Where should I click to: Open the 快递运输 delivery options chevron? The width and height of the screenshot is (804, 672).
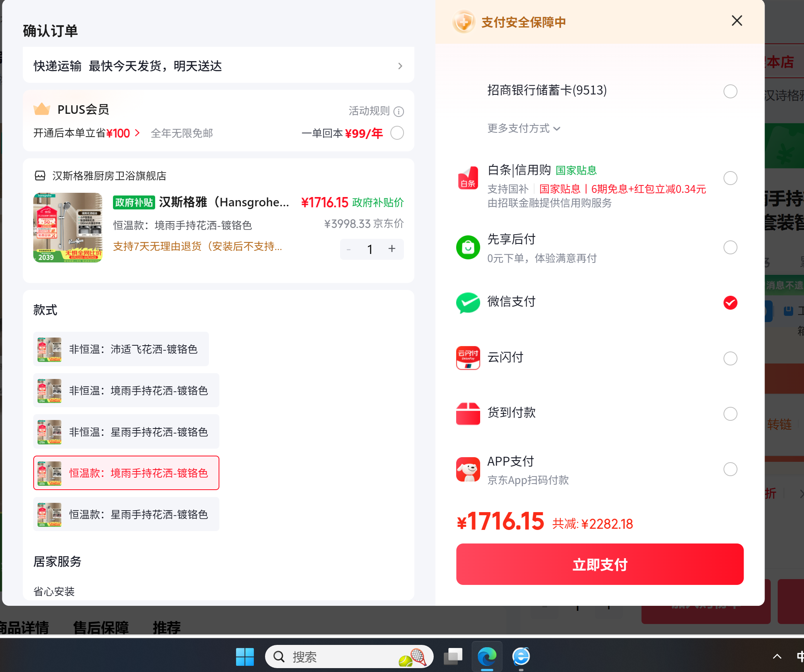pos(400,66)
